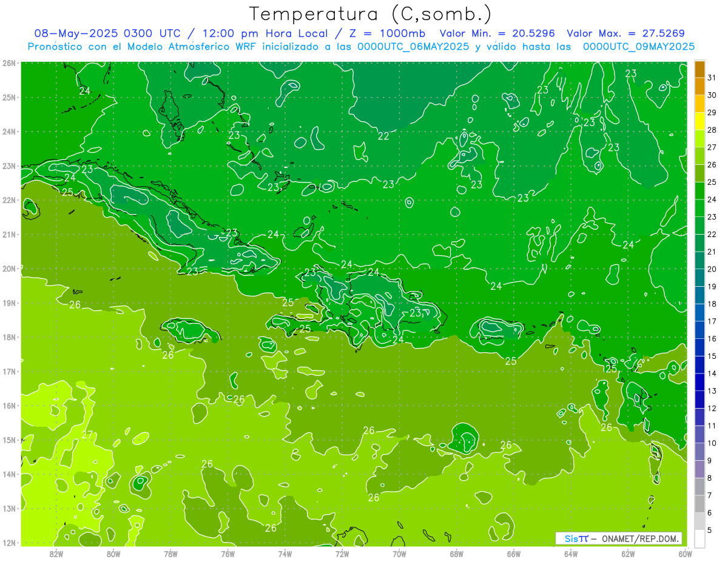The width and height of the screenshot is (728, 562).
Task: Click the "60W" longitude axis label
Action: coord(686,554)
